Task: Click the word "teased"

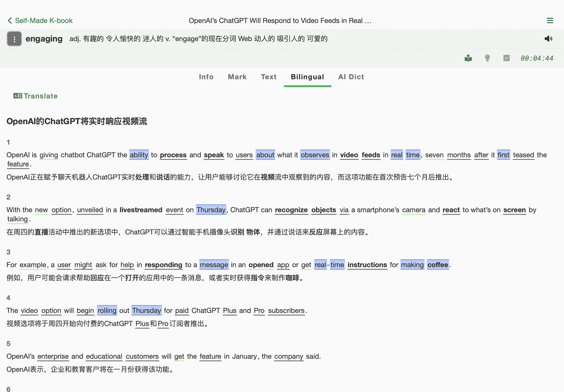Action: point(523,155)
